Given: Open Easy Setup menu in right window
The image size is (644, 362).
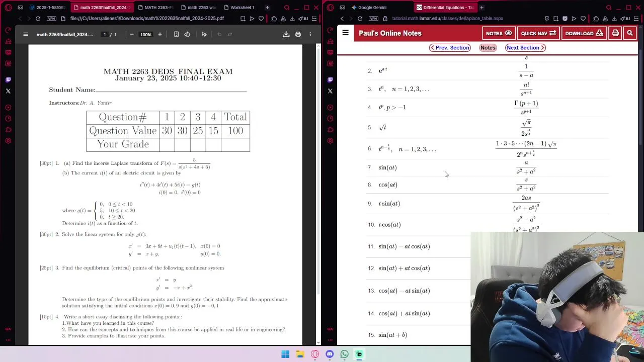Looking at the screenshot, I should click(636, 19).
